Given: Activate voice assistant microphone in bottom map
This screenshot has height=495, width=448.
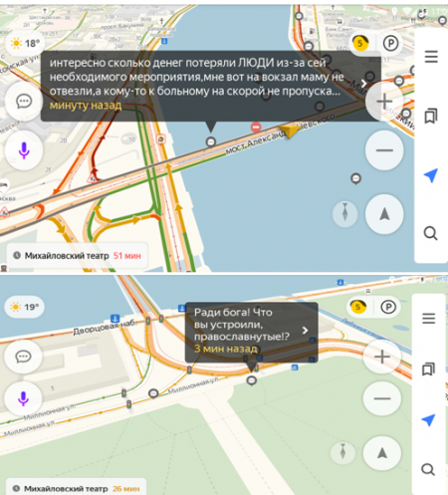Looking at the screenshot, I should [x=23, y=398].
